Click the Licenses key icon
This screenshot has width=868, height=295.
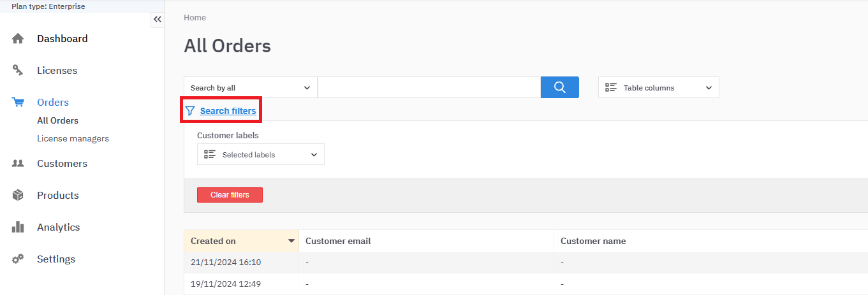point(18,71)
